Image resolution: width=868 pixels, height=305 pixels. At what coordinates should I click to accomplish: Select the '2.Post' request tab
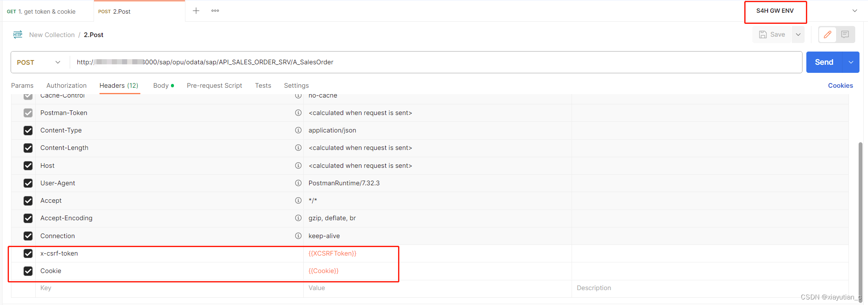click(x=139, y=12)
